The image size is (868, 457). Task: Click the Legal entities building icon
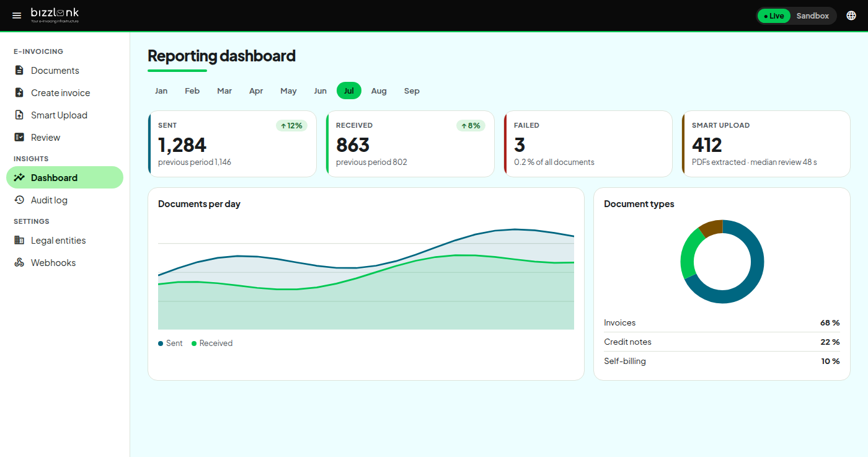coord(19,240)
